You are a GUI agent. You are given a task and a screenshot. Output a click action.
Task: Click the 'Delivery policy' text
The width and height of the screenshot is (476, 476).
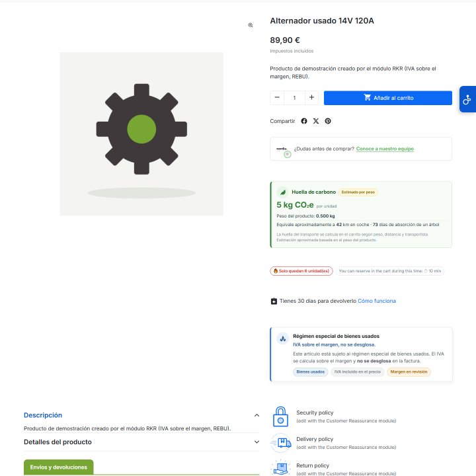[x=315, y=439]
